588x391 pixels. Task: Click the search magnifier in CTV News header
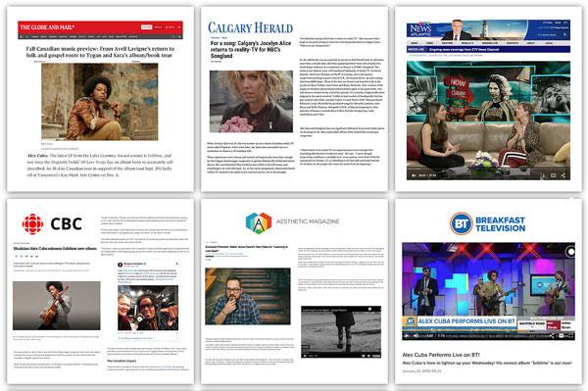[x=564, y=35]
